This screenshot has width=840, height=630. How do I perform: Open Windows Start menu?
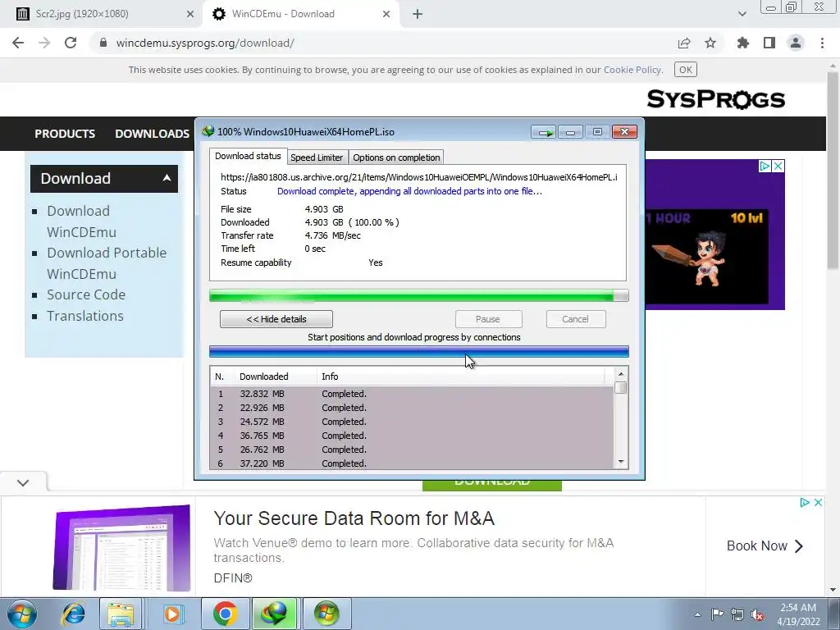click(22, 614)
